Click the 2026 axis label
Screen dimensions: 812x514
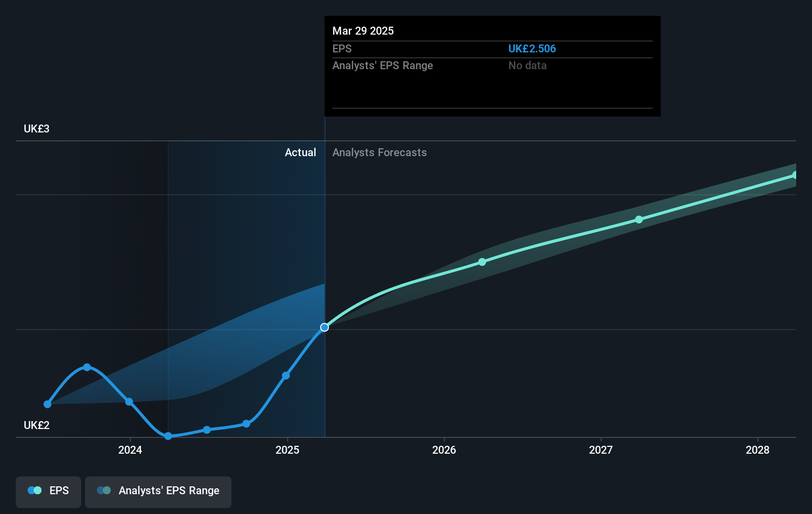tap(444, 450)
